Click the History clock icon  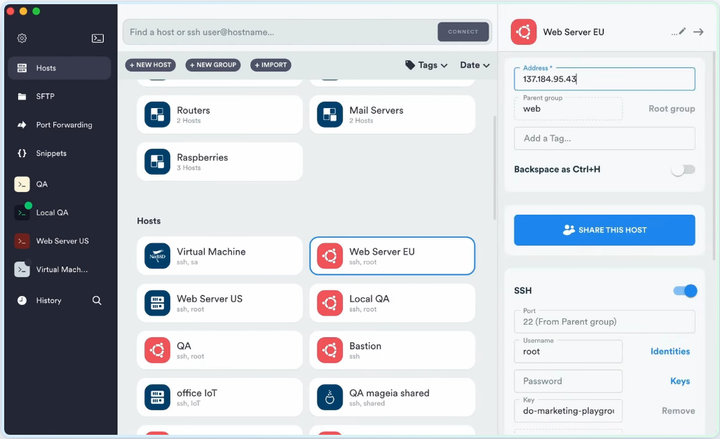coord(22,300)
